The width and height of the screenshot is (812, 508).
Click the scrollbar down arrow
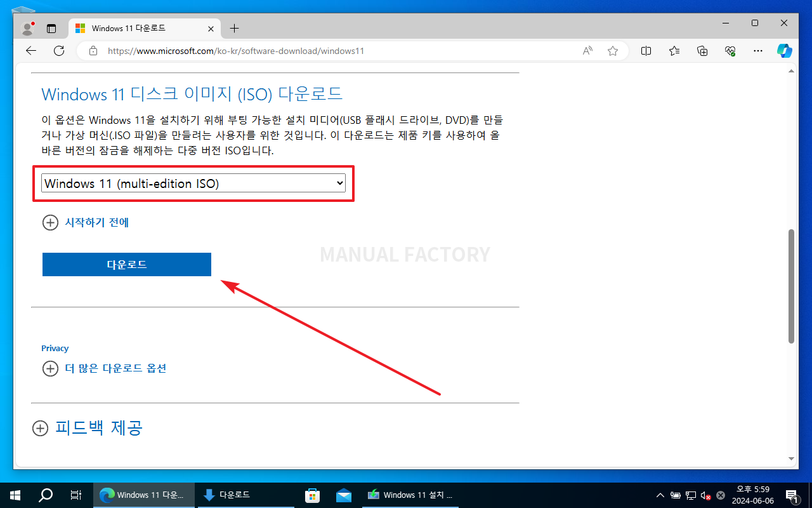pyautogui.click(x=791, y=458)
